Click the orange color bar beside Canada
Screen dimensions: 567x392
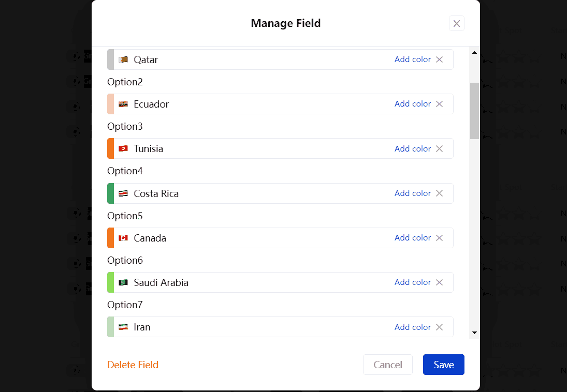pyautogui.click(x=109, y=237)
